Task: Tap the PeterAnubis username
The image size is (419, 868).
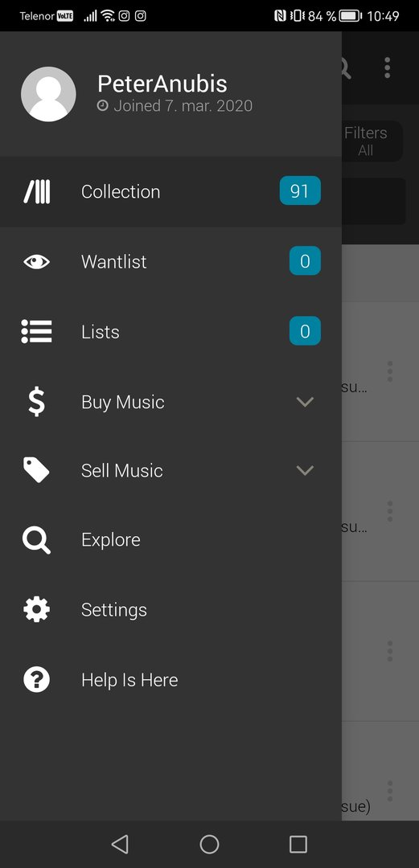Action: (x=162, y=84)
